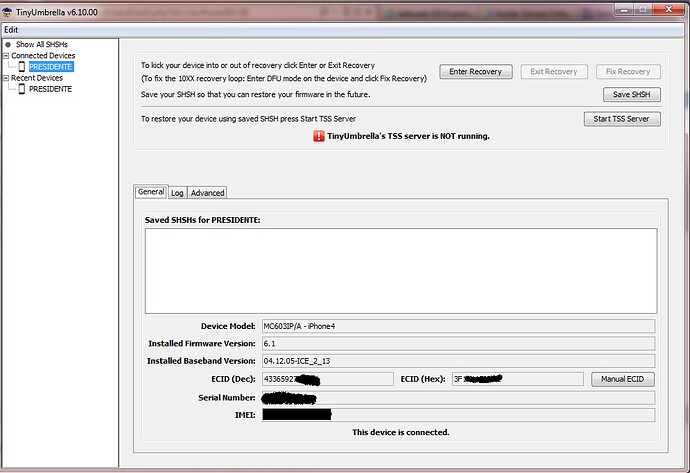
Task: Click the Installed Baseband Version field
Action: 457,361
